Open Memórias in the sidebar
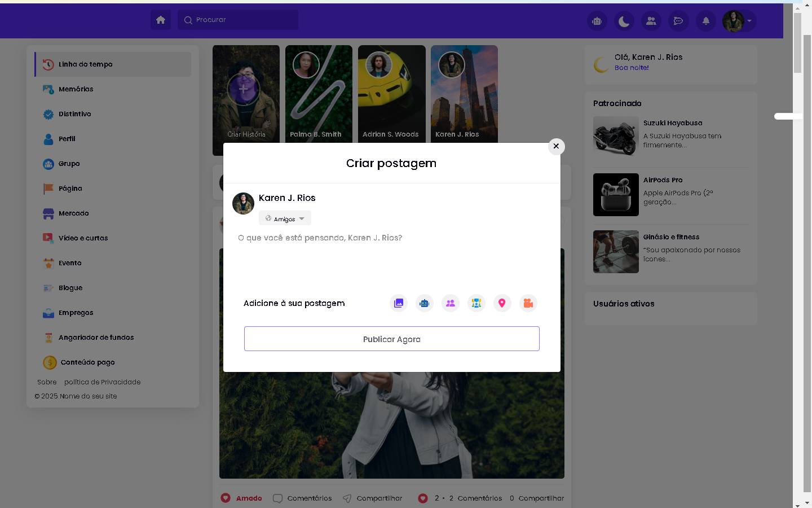Viewport: 812px width, 508px height. click(76, 89)
